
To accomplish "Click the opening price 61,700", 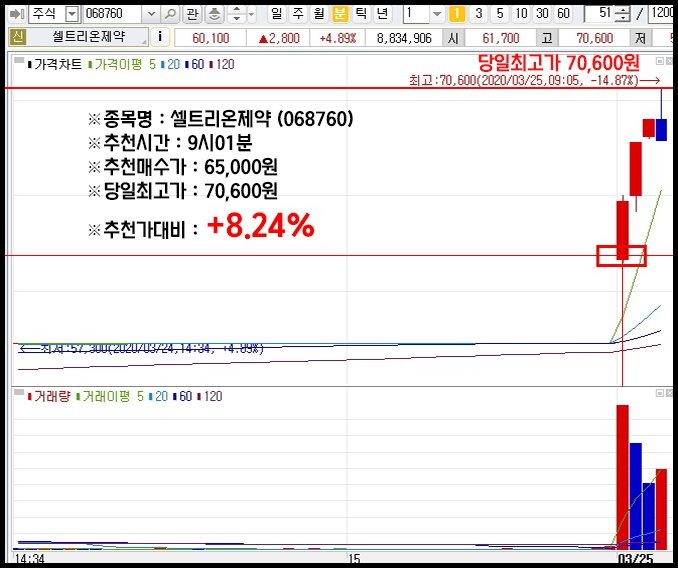I will coord(501,38).
